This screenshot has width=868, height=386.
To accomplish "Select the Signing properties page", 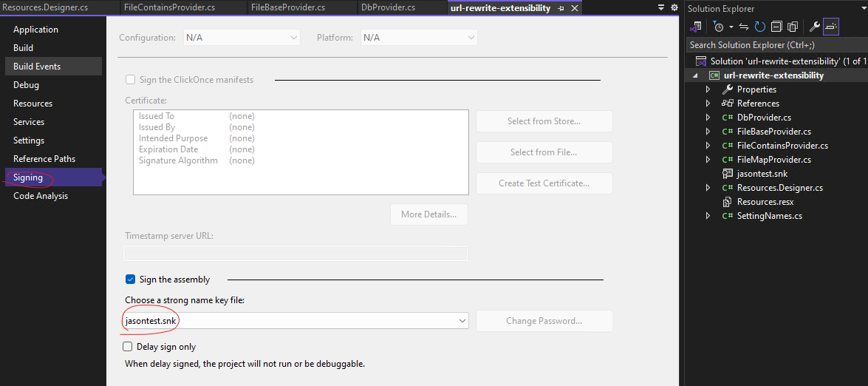I will pos(54,177).
